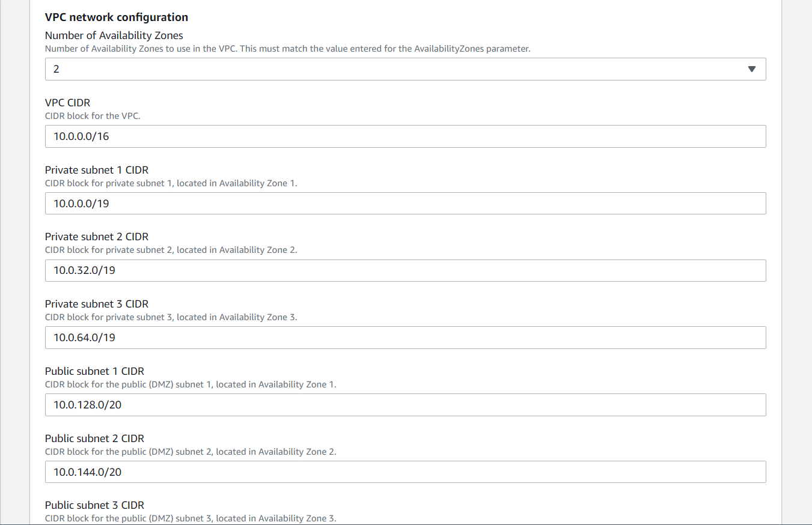Select the Private subnet 2 CIDR input box

[x=405, y=270]
